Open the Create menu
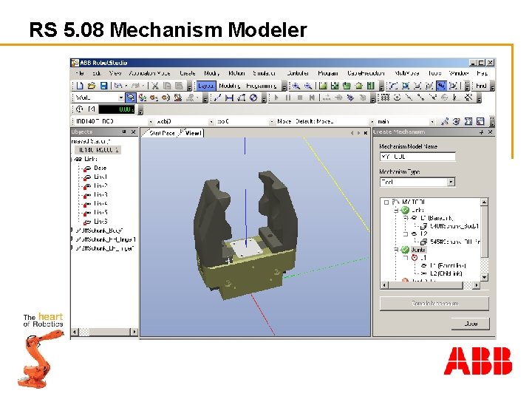The height and width of the screenshot is (399, 532). click(x=188, y=73)
